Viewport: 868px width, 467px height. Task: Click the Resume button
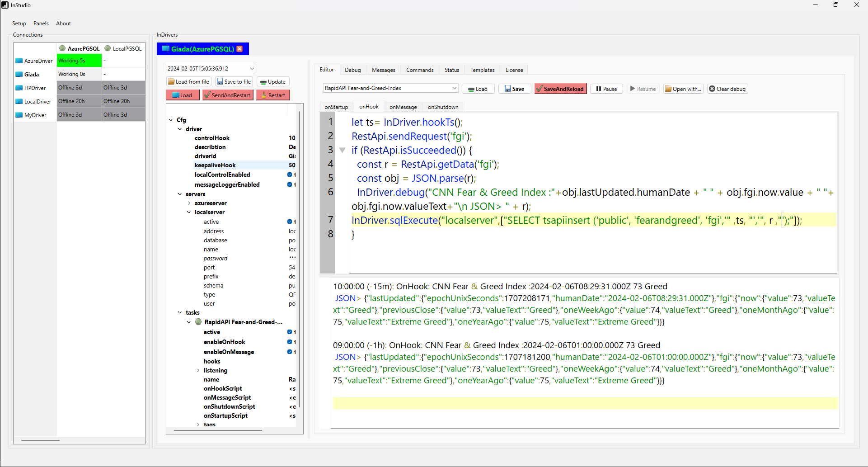(x=643, y=89)
